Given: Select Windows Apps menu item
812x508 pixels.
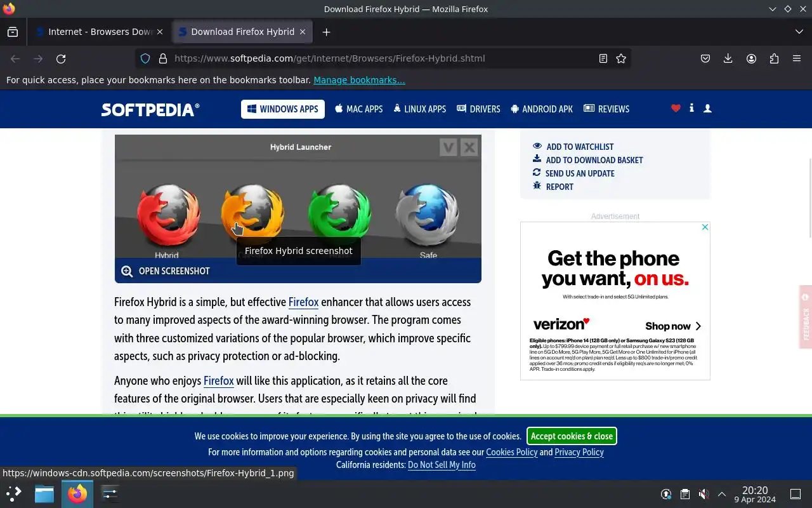Looking at the screenshot, I should 283,109.
